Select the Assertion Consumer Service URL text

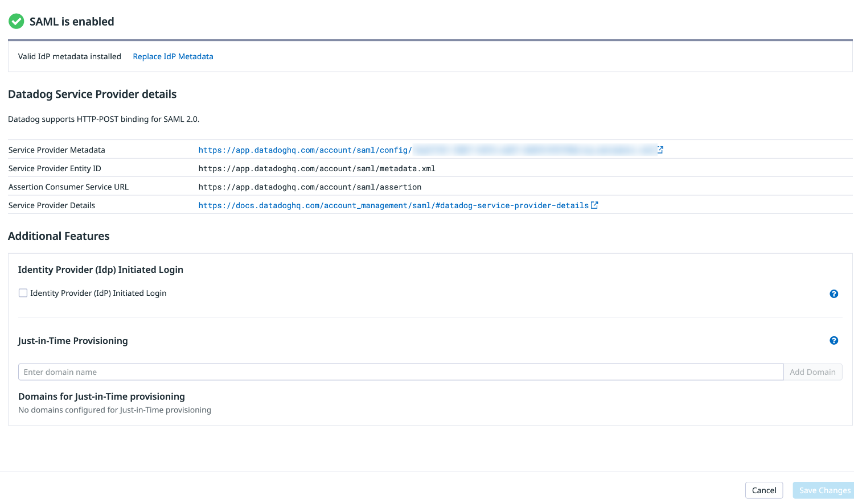[310, 187]
